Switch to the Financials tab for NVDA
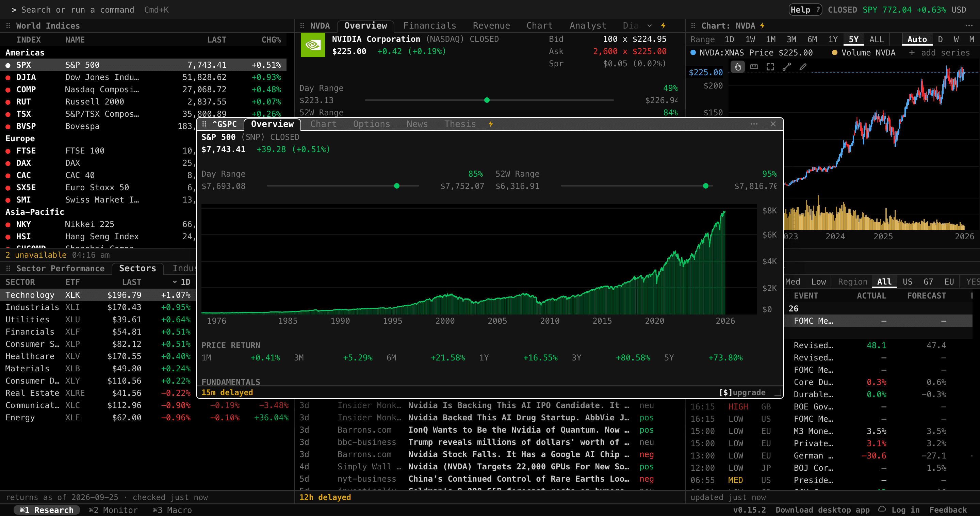980x516 pixels. coord(429,26)
